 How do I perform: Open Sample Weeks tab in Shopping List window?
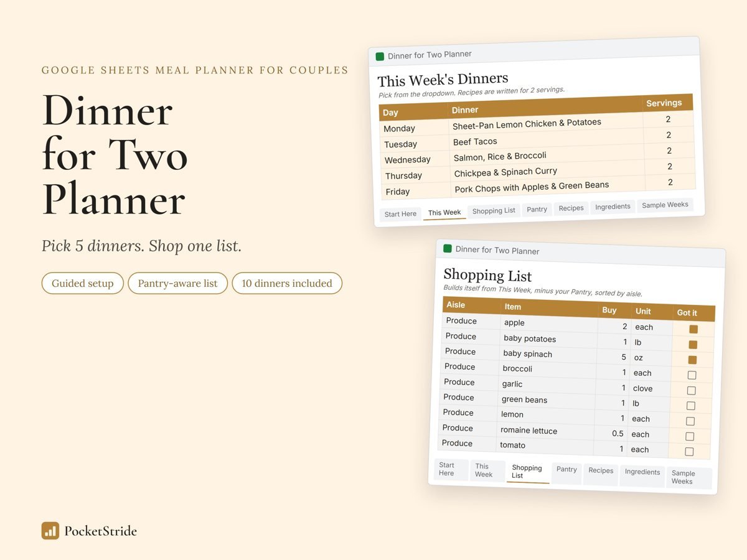pos(689,477)
